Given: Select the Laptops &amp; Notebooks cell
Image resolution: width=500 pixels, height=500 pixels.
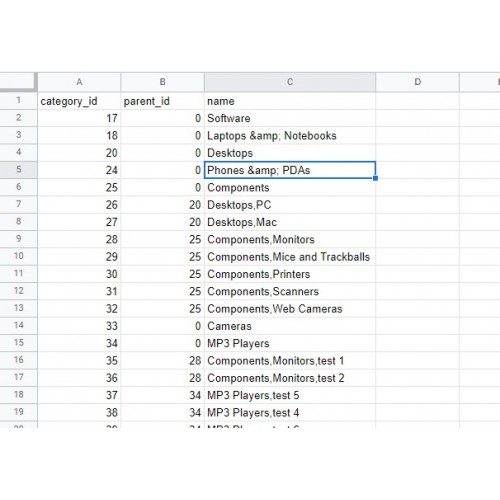Looking at the screenshot, I should pos(290,136).
